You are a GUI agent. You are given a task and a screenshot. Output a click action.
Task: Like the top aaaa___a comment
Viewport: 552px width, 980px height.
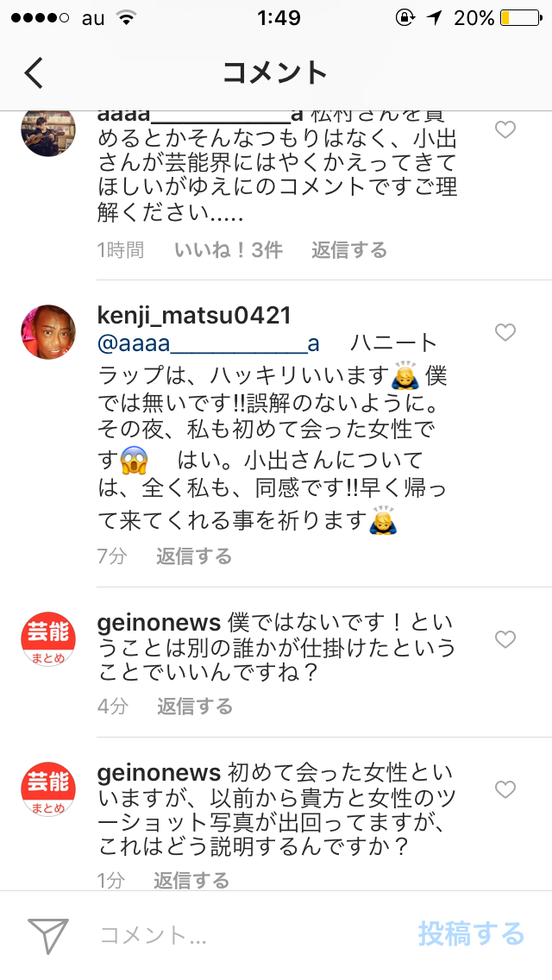click(x=505, y=130)
